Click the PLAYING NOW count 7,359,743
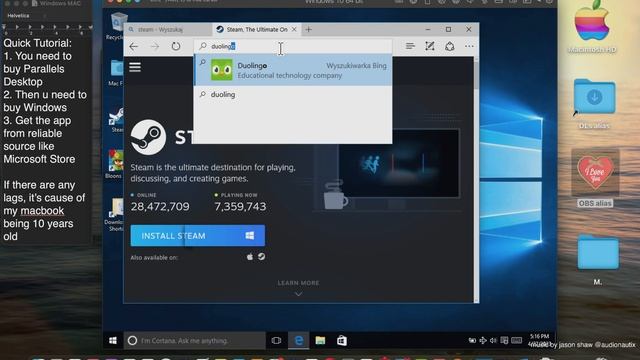Viewport: 640px width, 360px height. (240, 207)
